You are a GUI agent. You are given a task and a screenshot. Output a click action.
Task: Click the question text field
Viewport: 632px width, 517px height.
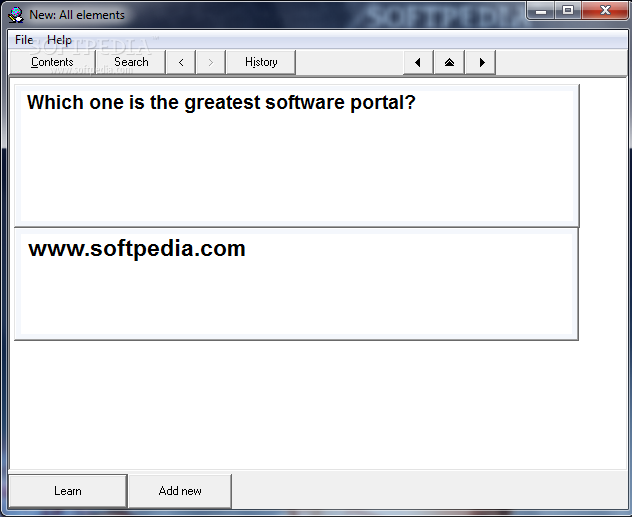tap(297, 156)
